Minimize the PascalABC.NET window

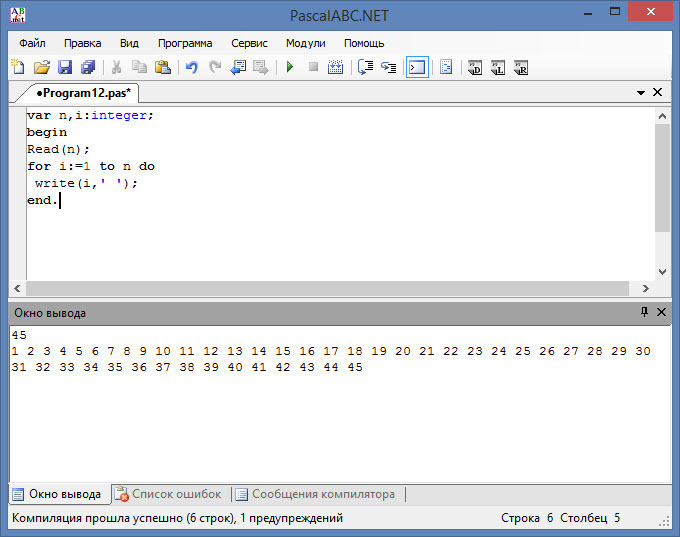588,12
